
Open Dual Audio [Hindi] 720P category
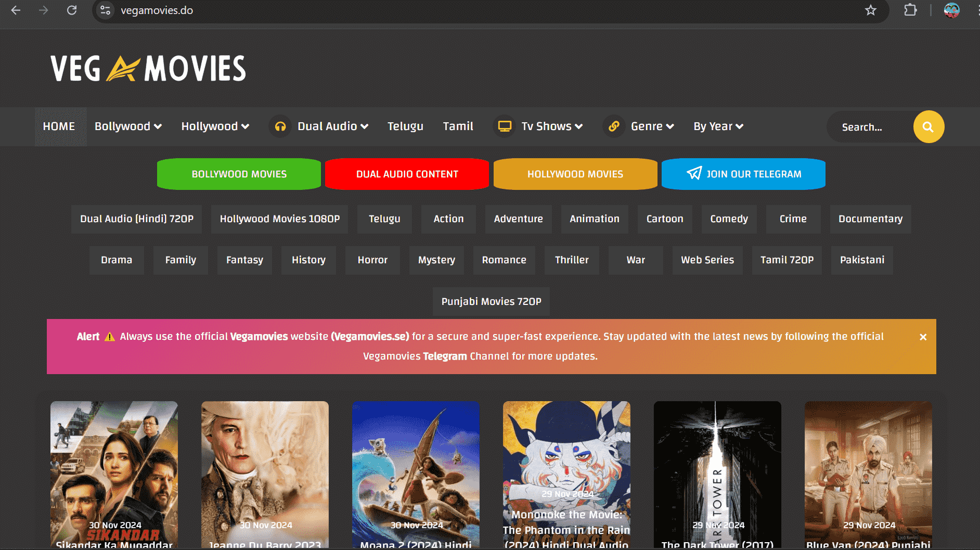[137, 219]
